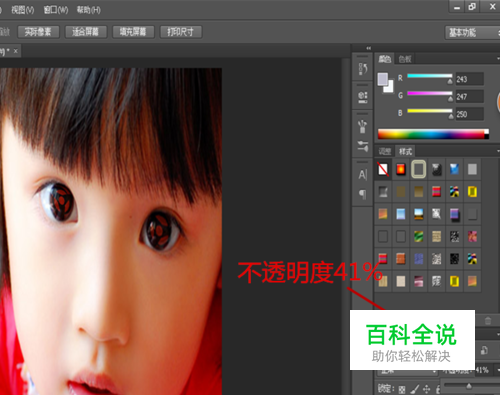Open the 帮助(H) menu
Screen dimensions: 500x395
(x=88, y=10)
